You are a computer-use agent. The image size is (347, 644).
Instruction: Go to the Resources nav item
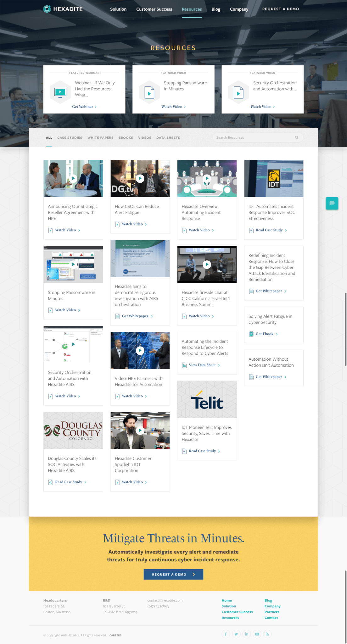192,9
